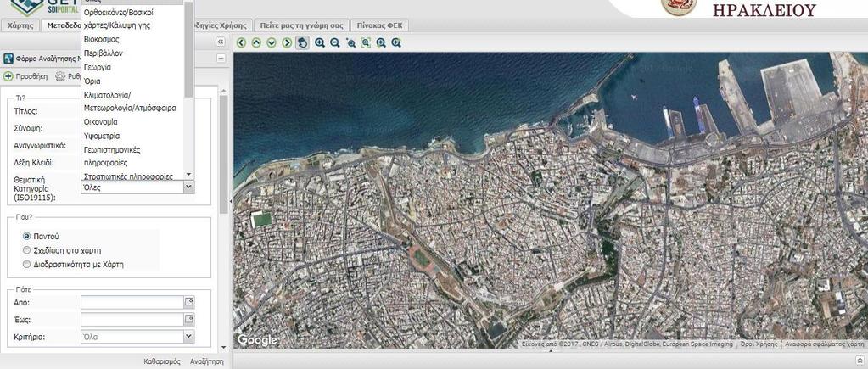Screen dimensions: 868x369
Task: Click the Καθαρισμός button
Action: [x=162, y=361]
